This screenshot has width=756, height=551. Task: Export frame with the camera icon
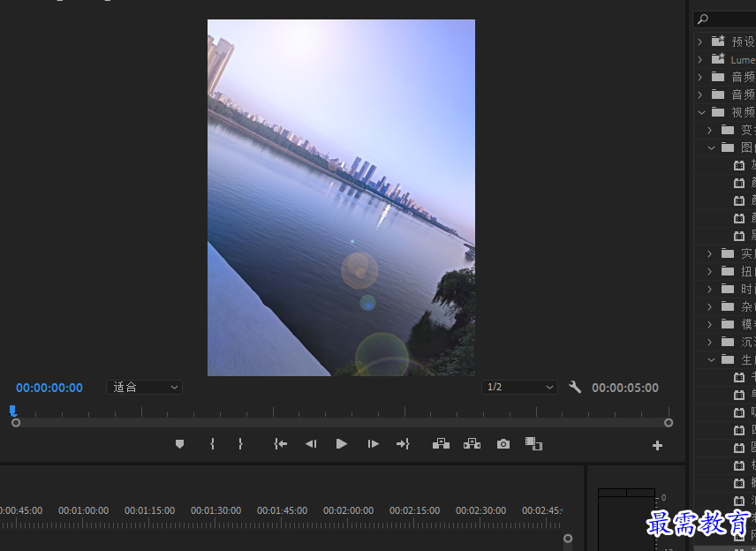(x=503, y=444)
